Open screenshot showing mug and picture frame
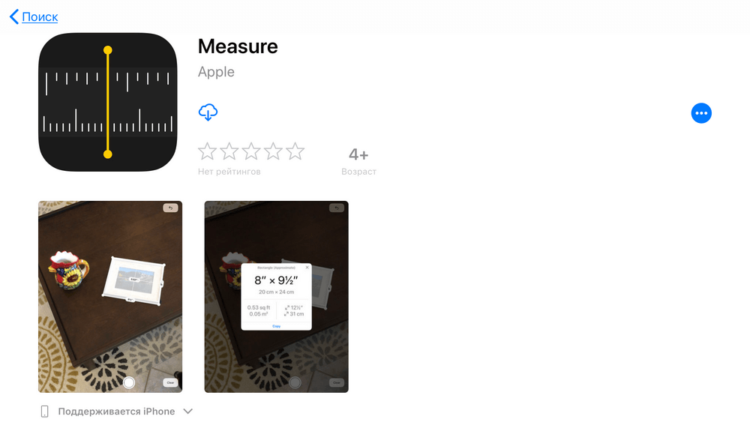 pyautogui.click(x=110, y=296)
